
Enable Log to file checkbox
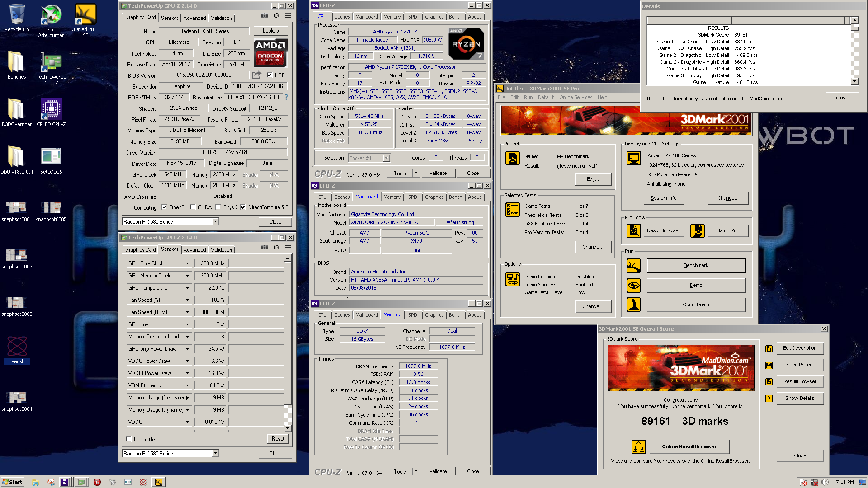129,440
